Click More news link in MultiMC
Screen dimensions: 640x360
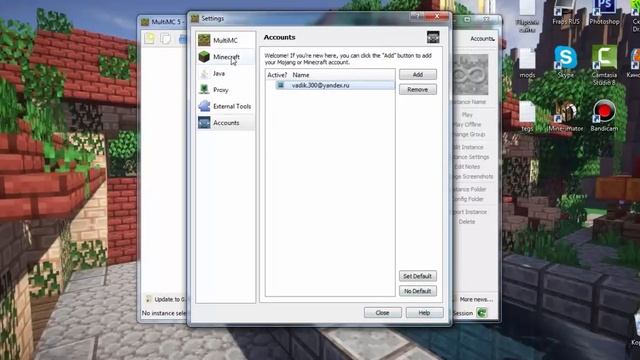pos(476,299)
